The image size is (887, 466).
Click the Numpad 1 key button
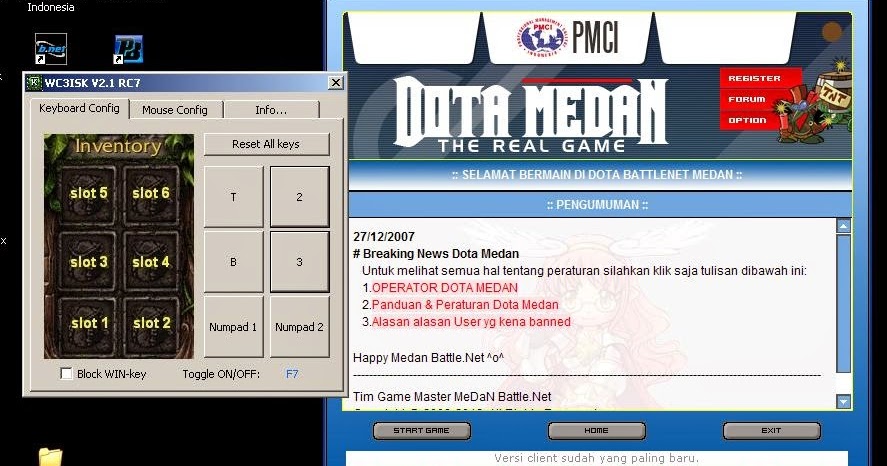click(234, 327)
